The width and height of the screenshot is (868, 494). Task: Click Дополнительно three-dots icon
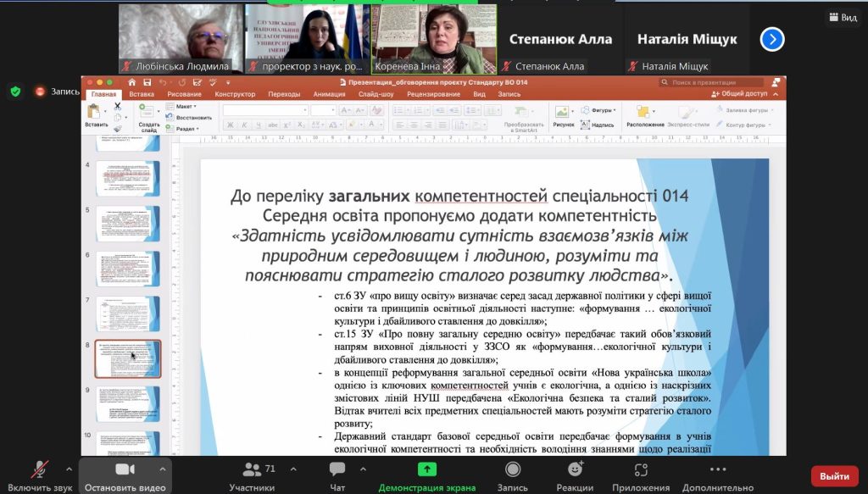tap(717, 470)
